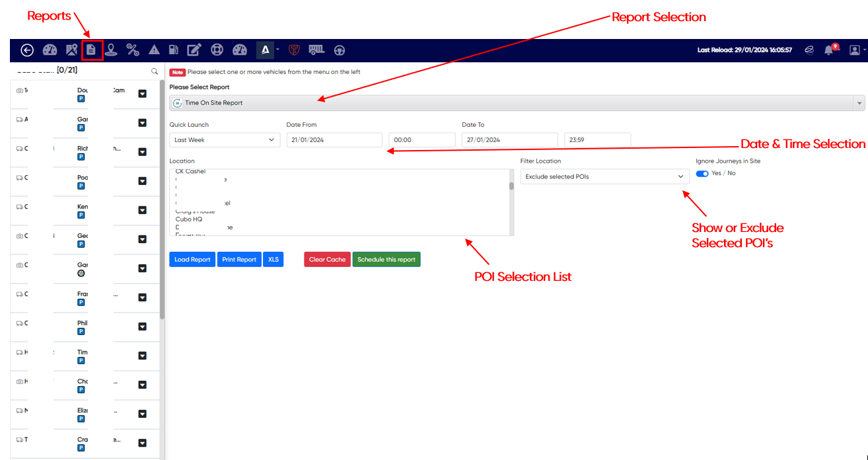Click the trailer icon in the toolbar
The height and width of the screenshot is (460, 868).
[316, 50]
